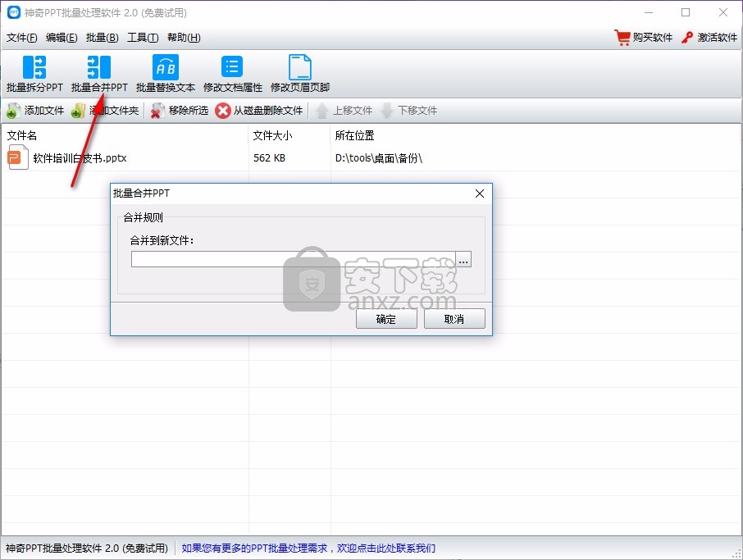
Task: Open the Batch (批量) menu
Action: tap(103, 38)
